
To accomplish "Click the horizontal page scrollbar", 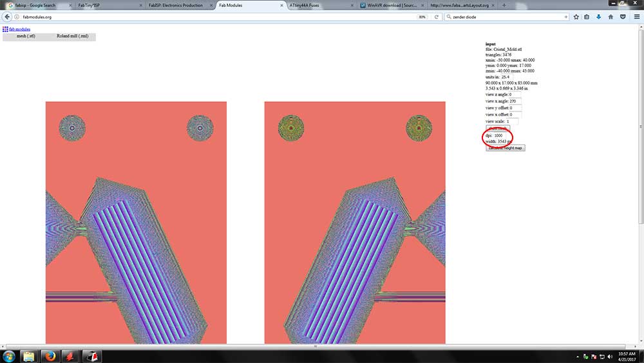I will [x=316, y=346].
